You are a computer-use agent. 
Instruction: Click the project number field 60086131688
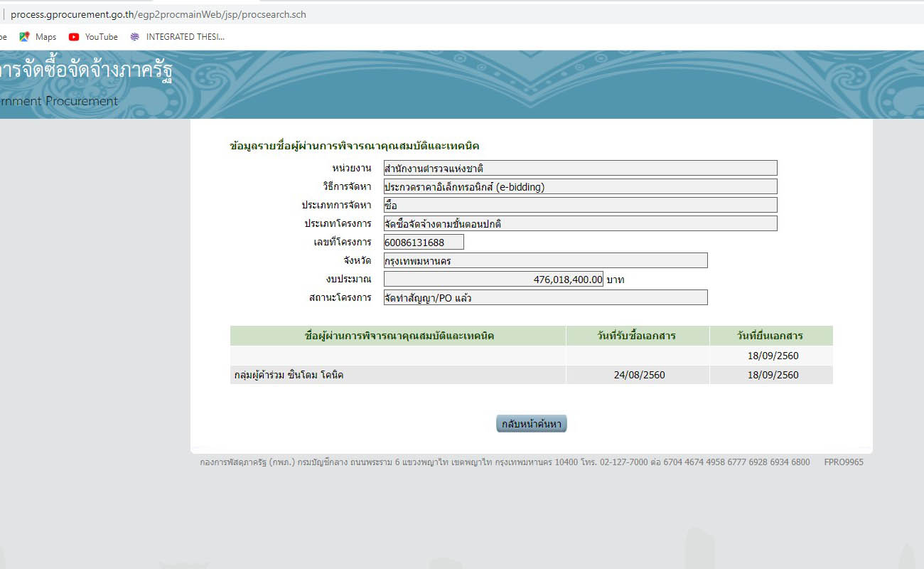pos(423,243)
